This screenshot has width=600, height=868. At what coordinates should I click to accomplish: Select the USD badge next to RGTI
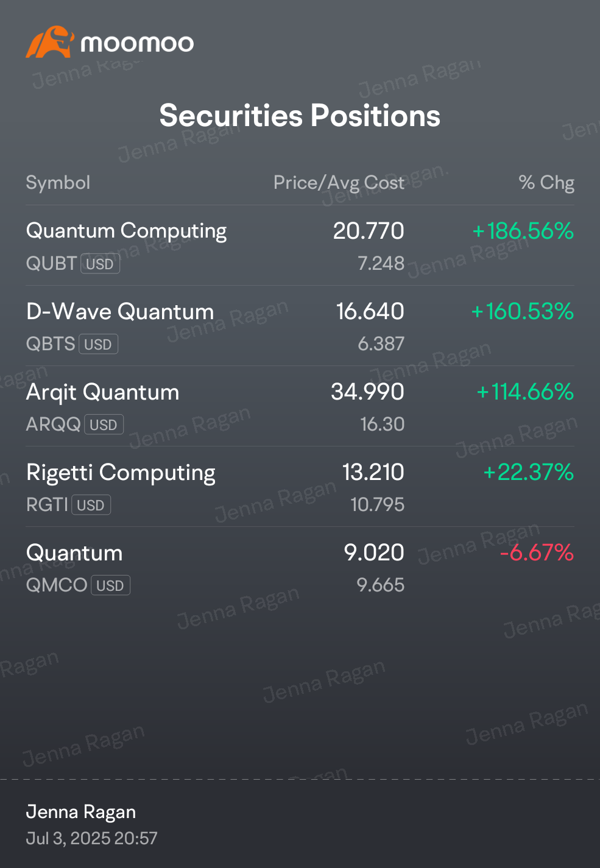click(91, 505)
